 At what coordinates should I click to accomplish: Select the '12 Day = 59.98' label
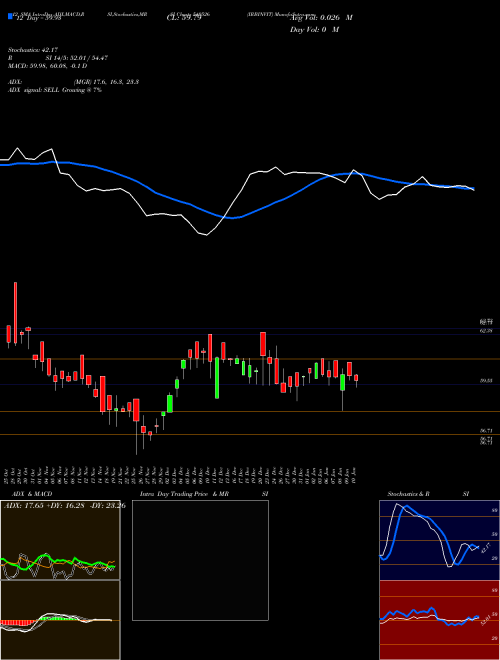[39, 18]
